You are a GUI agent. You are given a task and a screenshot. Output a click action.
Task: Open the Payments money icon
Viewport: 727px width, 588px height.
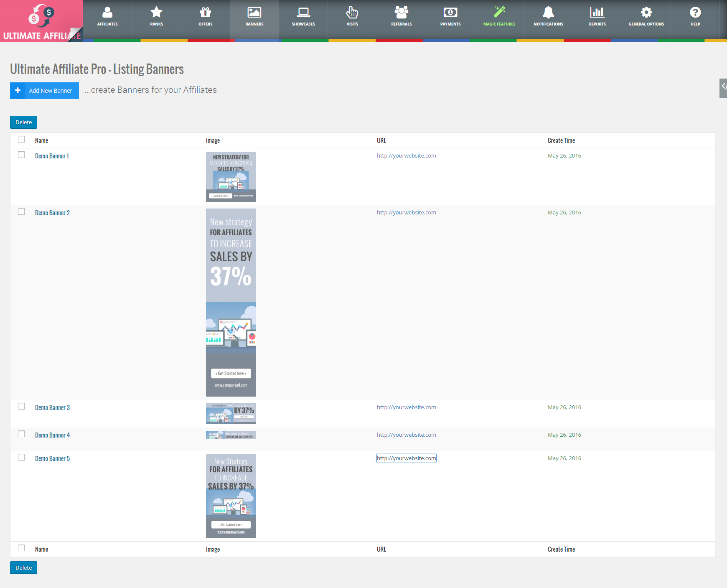(x=450, y=13)
